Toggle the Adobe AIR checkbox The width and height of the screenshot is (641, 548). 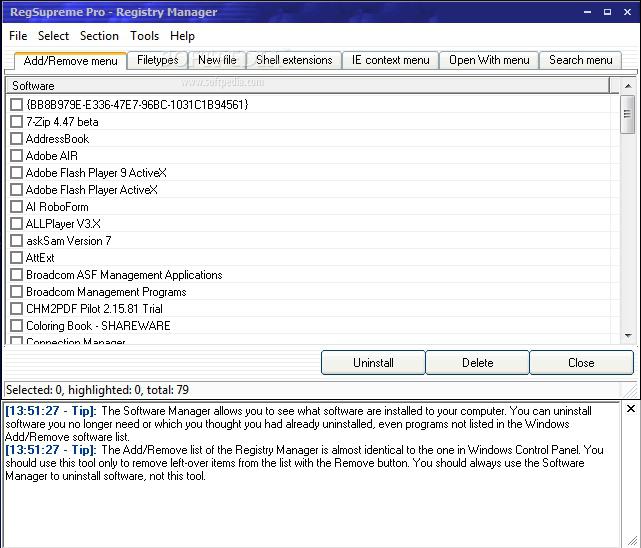coord(16,156)
